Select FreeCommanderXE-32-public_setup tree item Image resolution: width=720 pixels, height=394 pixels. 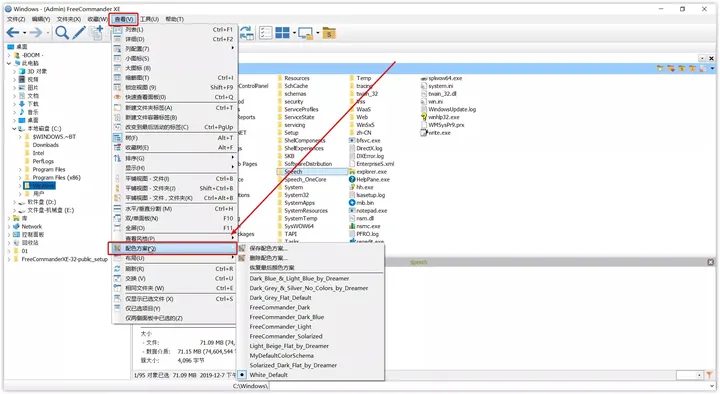tap(64, 259)
